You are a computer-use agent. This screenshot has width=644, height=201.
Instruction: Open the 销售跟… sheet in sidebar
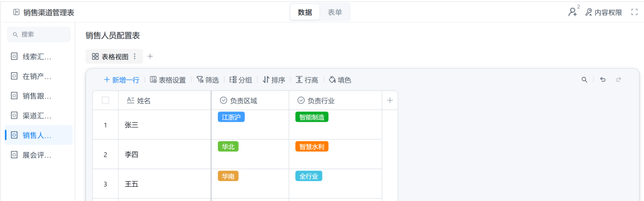(39, 96)
